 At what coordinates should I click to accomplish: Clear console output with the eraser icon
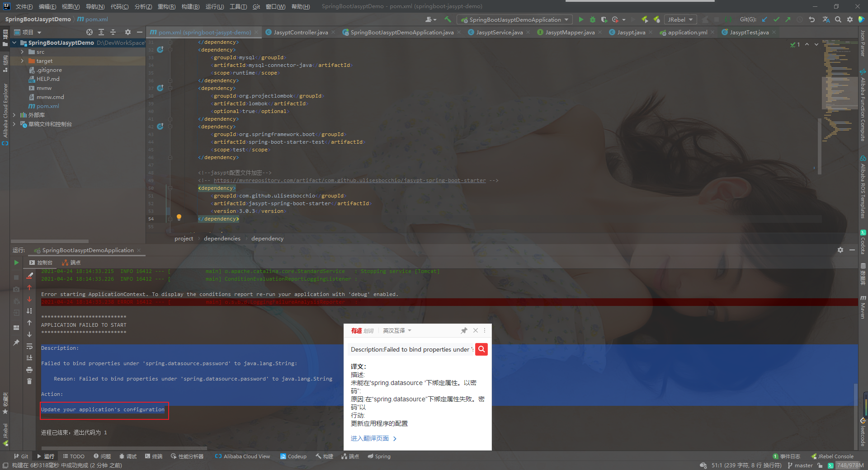click(x=29, y=276)
